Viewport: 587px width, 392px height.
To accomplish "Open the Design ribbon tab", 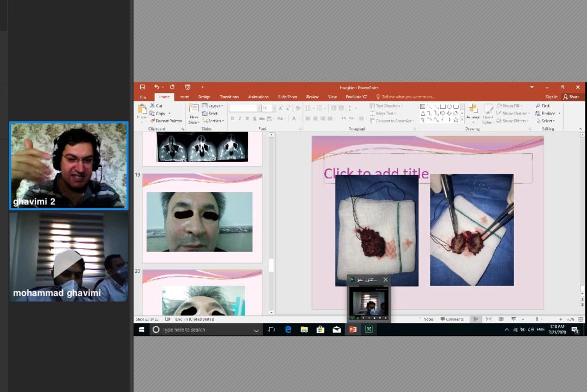I will click(204, 97).
